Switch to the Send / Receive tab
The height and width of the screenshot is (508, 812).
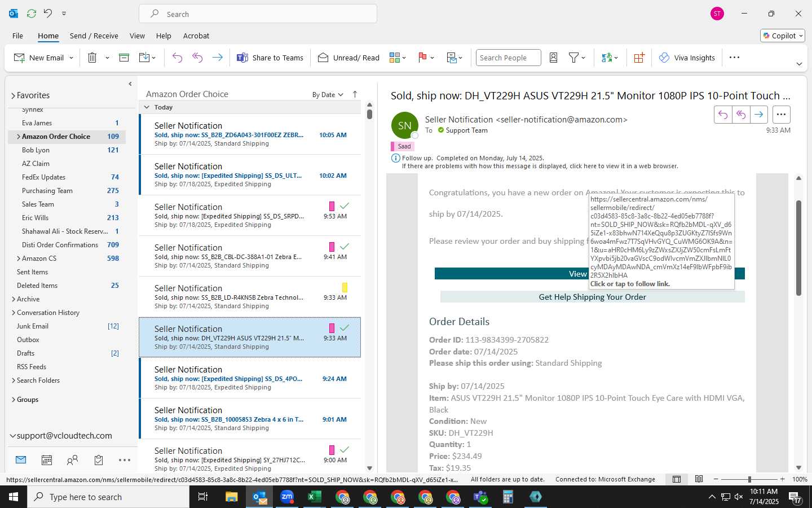(94, 36)
